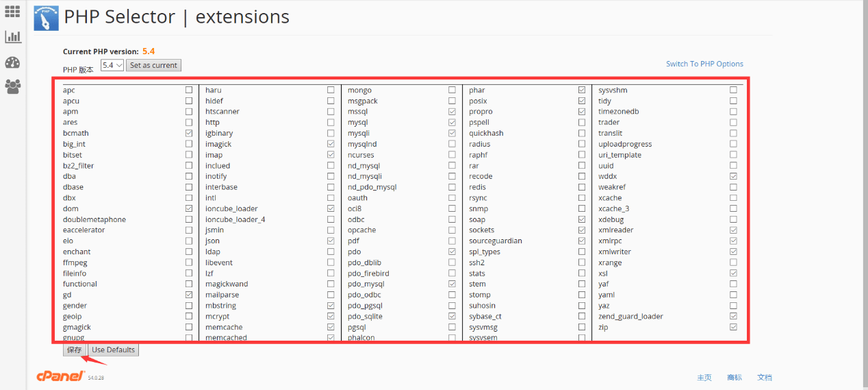Enable the apc extension checkbox
The width and height of the screenshot is (868, 390).
pos(189,90)
